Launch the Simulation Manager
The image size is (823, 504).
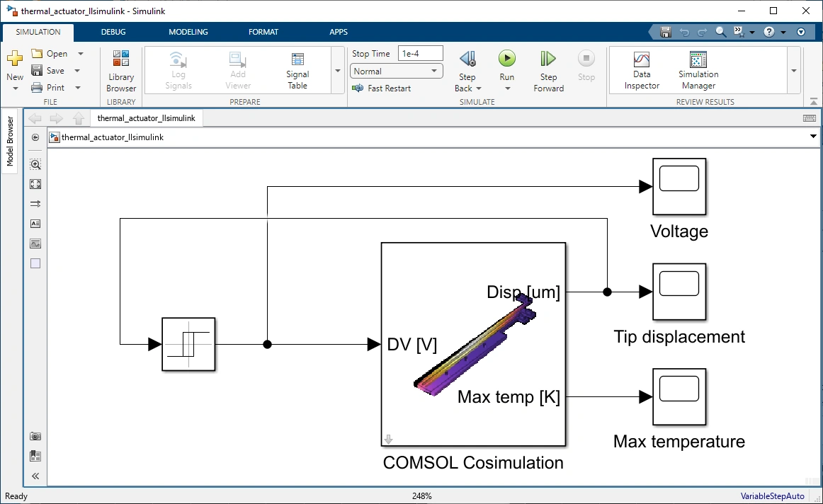[x=698, y=71]
